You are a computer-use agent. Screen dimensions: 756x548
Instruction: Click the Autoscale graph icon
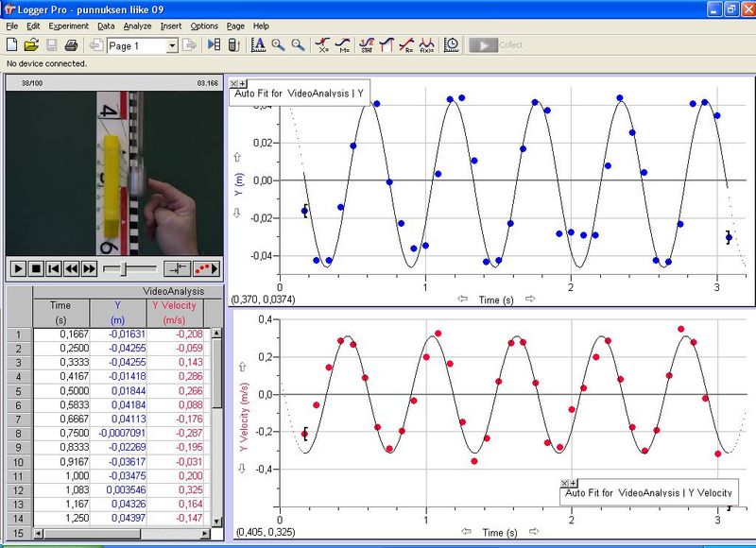(x=257, y=44)
